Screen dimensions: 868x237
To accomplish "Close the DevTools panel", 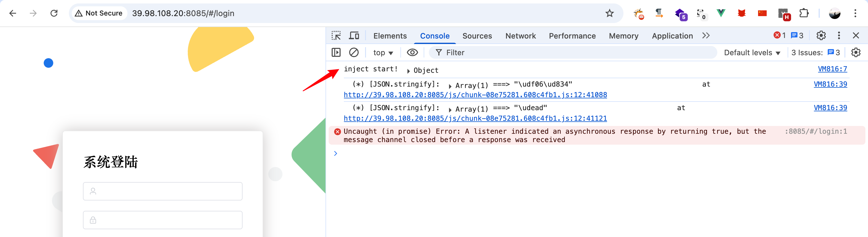I will tap(856, 35).
